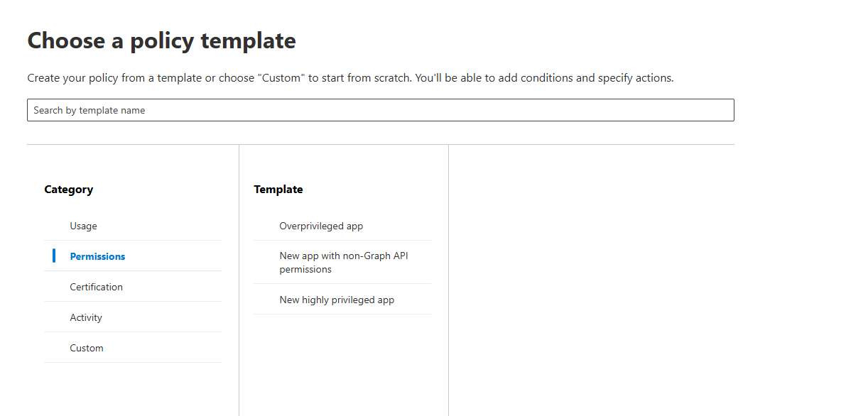This screenshot has height=416, width=868.
Task: Click the Category column heading
Action: coord(68,190)
